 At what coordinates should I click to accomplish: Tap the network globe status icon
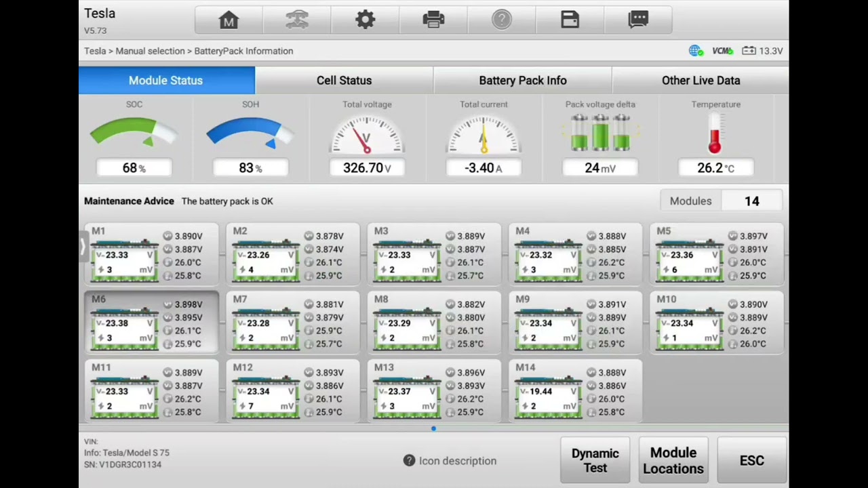[x=695, y=51]
